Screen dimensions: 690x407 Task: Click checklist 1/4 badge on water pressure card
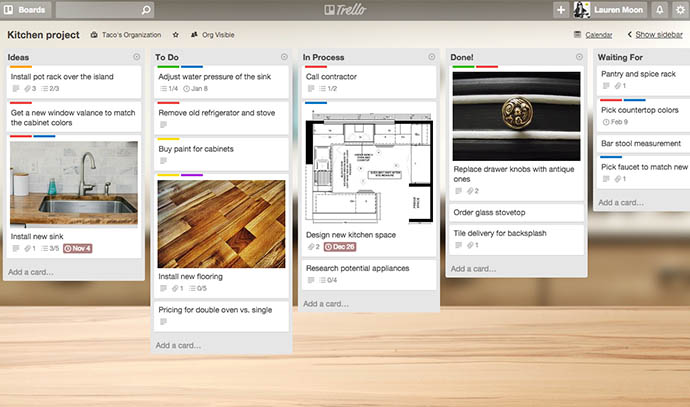169,88
